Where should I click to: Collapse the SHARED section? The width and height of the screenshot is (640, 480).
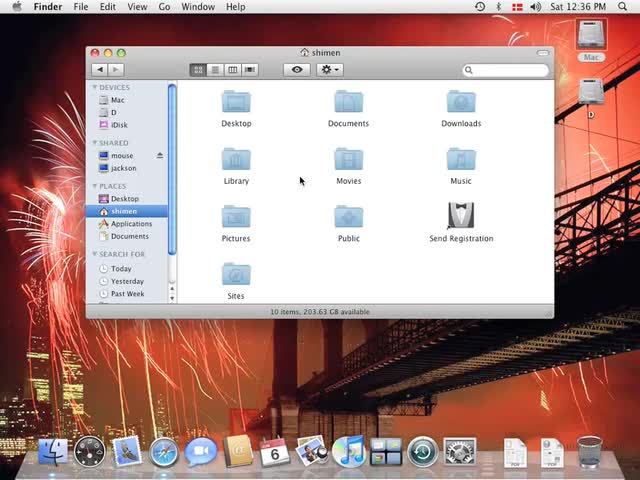point(95,143)
